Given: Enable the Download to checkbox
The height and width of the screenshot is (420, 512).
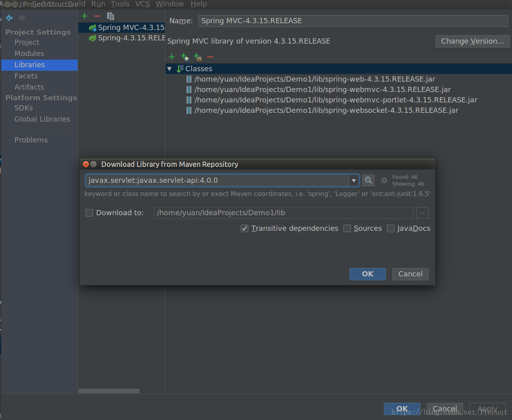Looking at the screenshot, I should click(x=89, y=213).
